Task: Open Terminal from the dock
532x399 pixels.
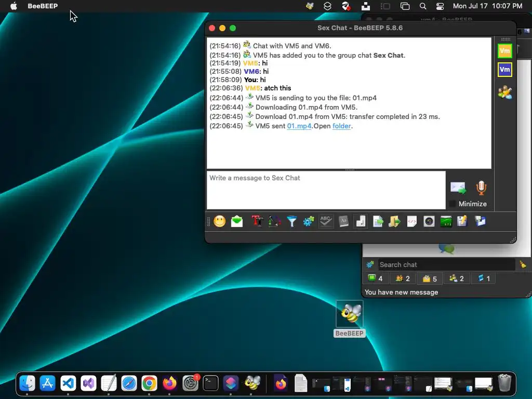Action: 210,383
